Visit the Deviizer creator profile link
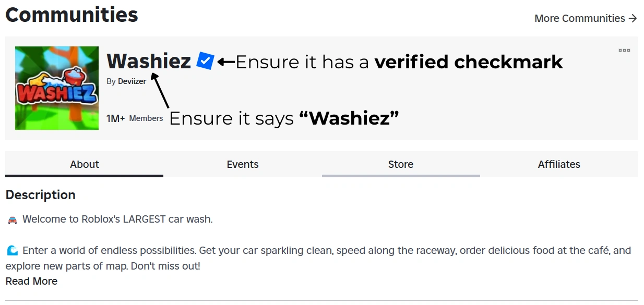 coord(132,81)
